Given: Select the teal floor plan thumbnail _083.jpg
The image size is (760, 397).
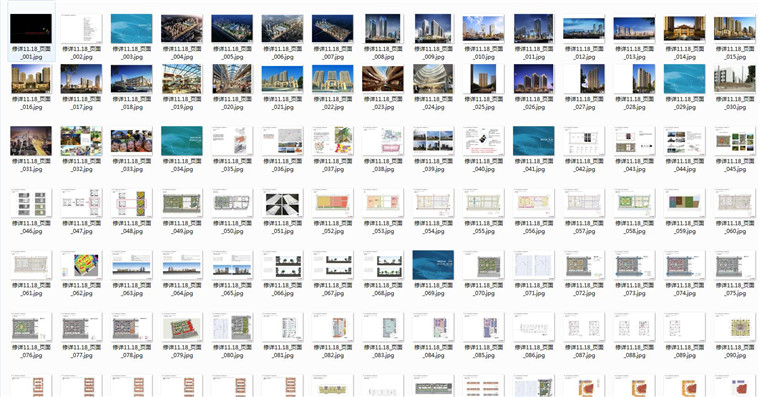Looking at the screenshot, I should [383, 327].
